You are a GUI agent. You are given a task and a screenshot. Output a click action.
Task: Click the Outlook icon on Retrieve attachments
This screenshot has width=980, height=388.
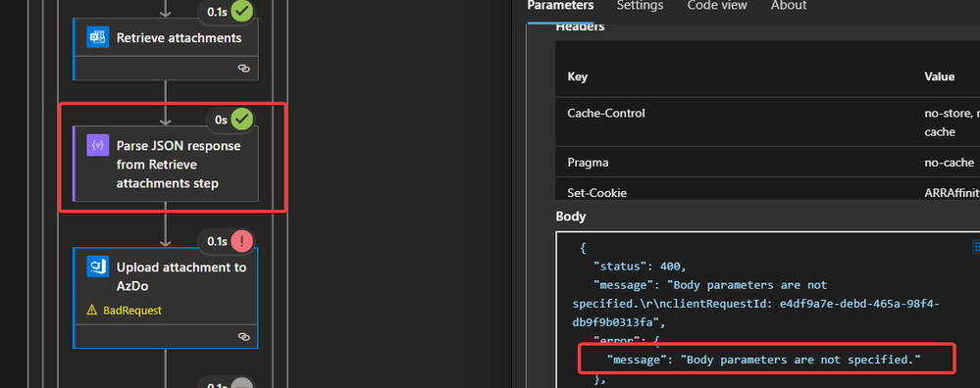click(x=97, y=37)
